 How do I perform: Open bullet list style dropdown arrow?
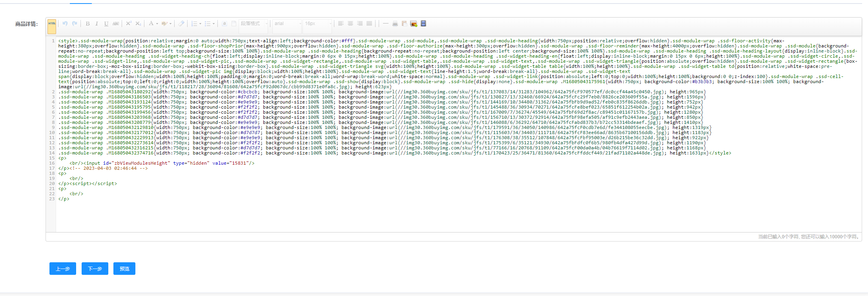coord(213,24)
